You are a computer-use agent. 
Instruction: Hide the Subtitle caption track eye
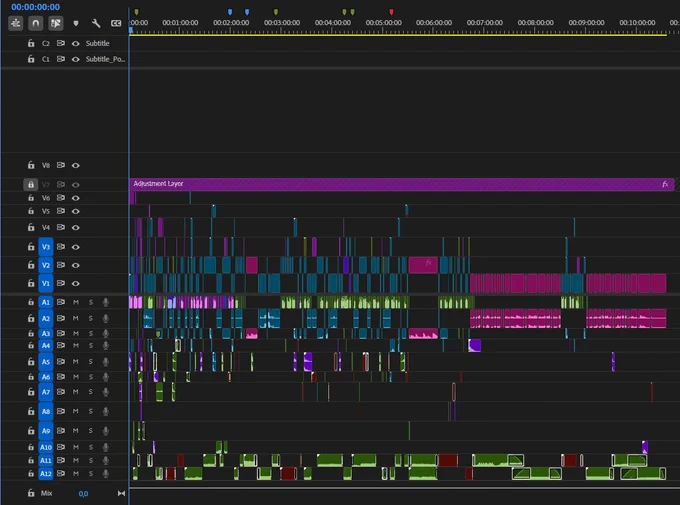pyautogui.click(x=75, y=43)
